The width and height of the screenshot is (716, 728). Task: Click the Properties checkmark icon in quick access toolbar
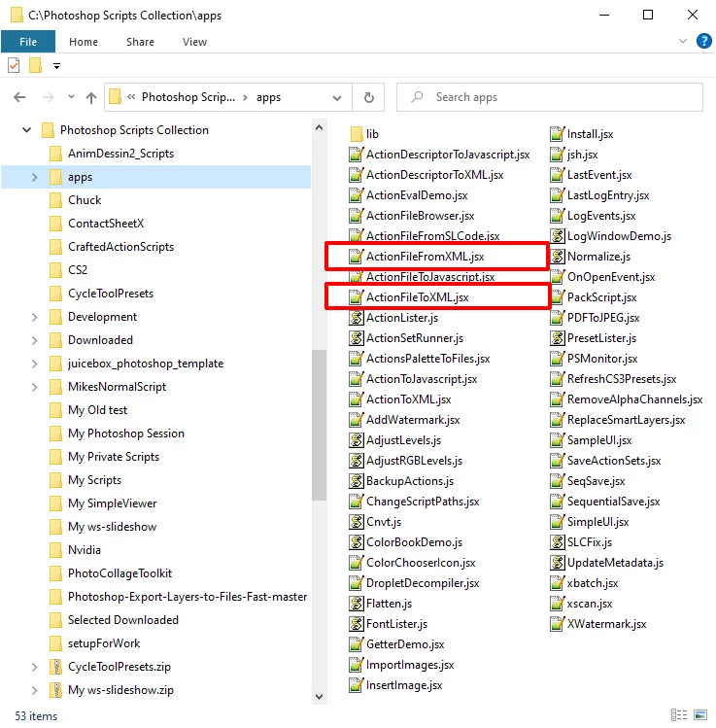(x=14, y=65)
